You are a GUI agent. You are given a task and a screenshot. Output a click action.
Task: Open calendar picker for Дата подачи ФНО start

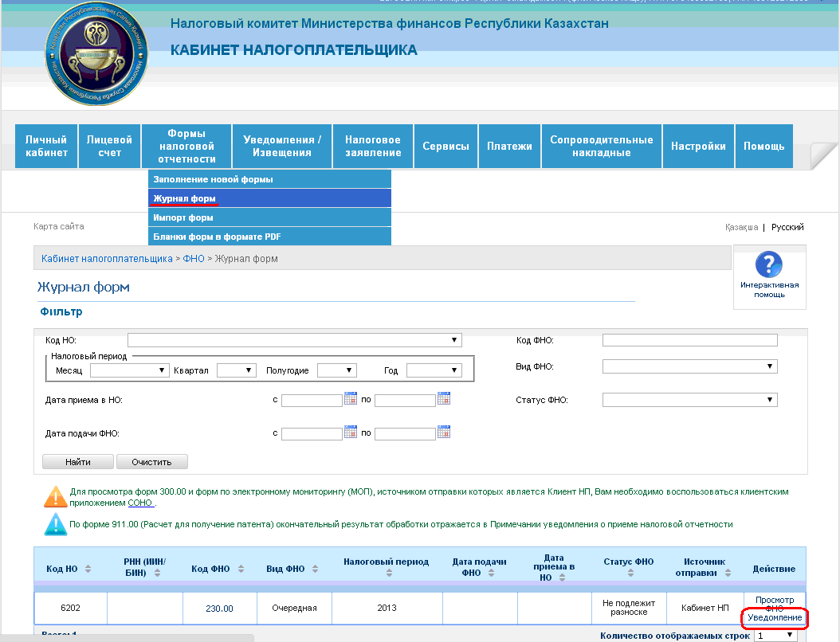click(x=350, y=433)
